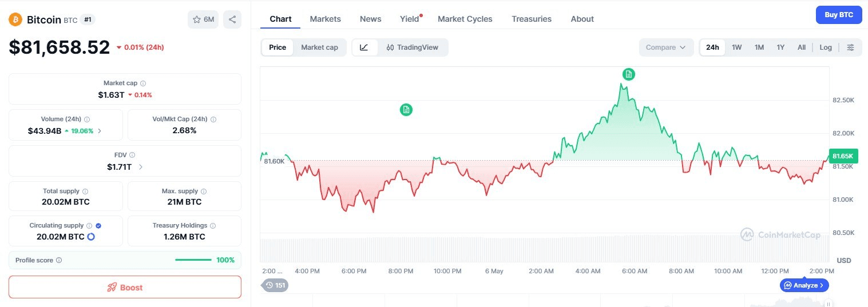
Task: Open the Yield tab
Action: coord(410,19)
